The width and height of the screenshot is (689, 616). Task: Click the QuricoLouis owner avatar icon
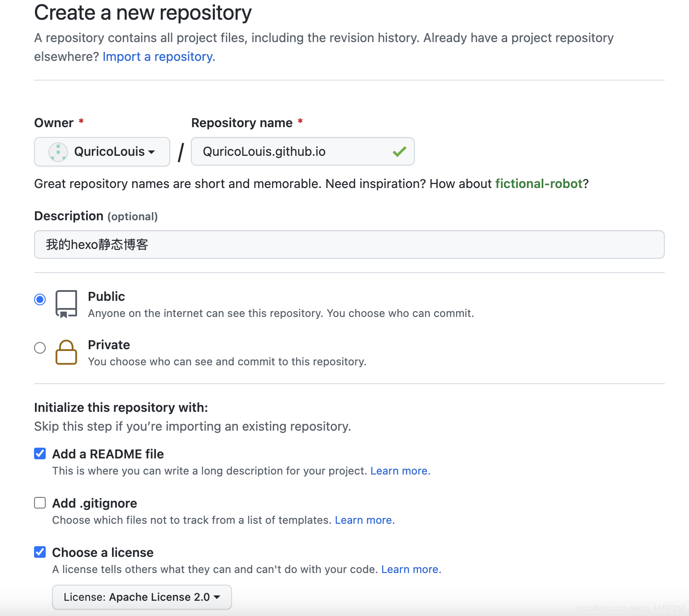point(58,152)
